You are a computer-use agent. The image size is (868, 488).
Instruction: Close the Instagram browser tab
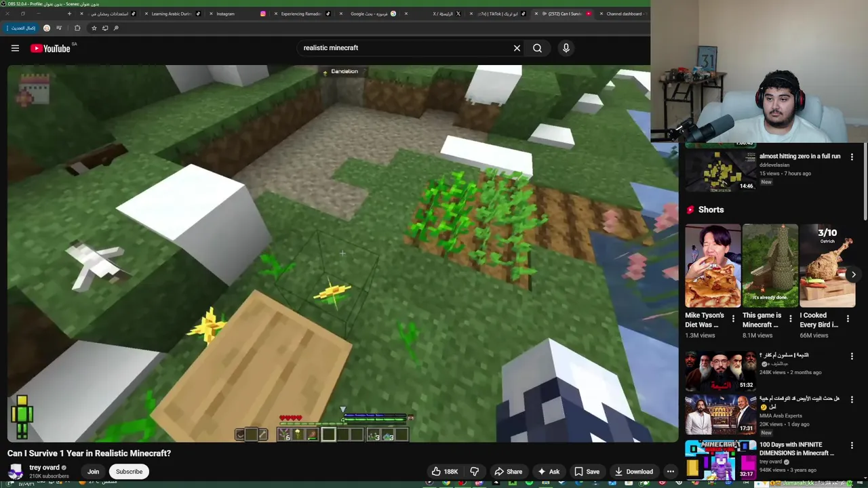211,14
